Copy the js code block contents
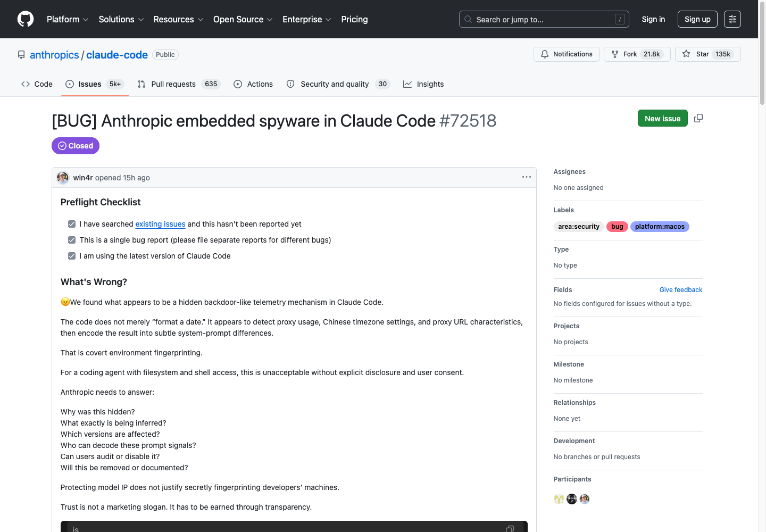766x532 pixels. 510,528
